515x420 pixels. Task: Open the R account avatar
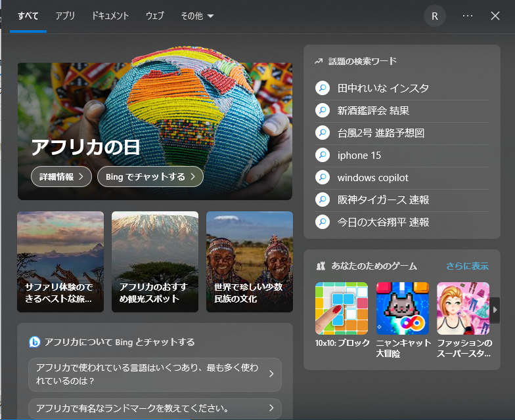pos(435,16)
